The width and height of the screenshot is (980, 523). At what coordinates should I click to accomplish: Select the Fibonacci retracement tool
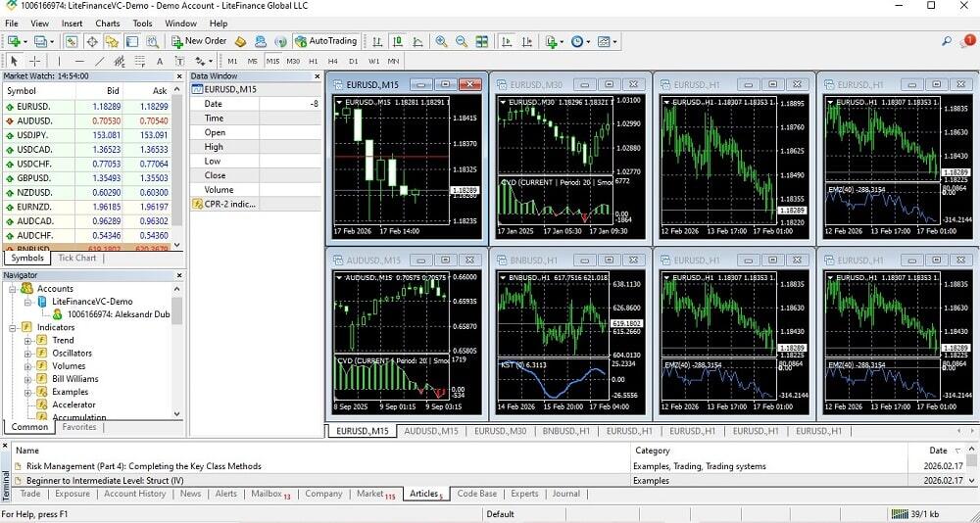click(x=139, y=62)
